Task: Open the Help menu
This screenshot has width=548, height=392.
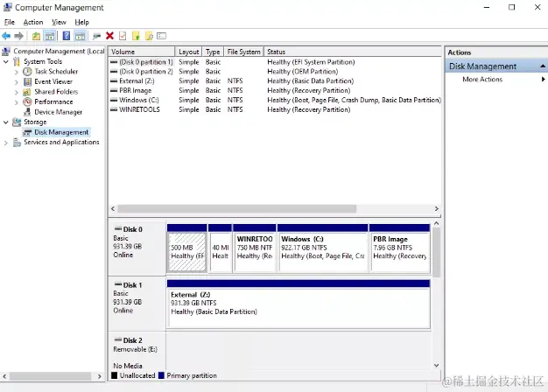Action: point(81,22)
